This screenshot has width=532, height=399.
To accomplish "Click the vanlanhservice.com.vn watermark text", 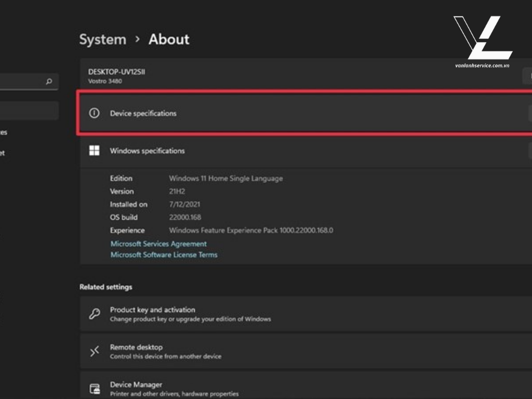I will (482, 65).
